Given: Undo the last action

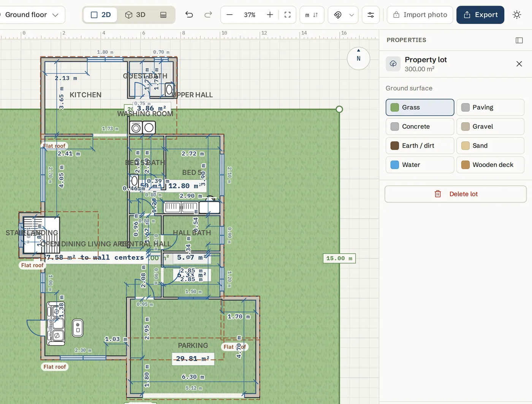Looking at the screenshot, I should pos(189,15).
